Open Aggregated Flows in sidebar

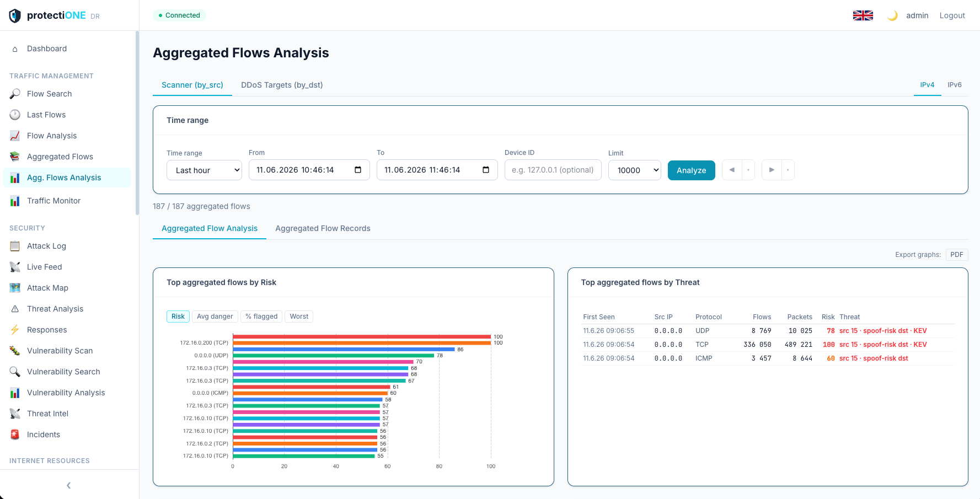66,157
